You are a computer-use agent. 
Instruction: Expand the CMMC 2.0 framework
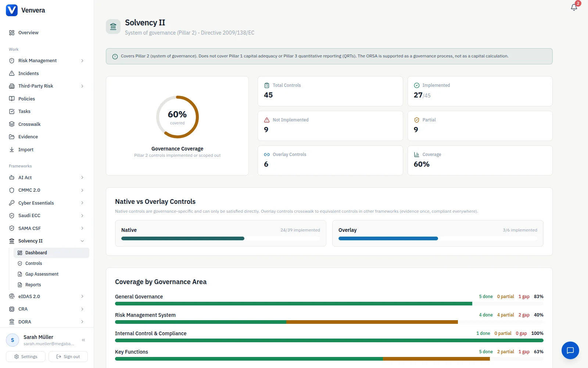(82, 190)
